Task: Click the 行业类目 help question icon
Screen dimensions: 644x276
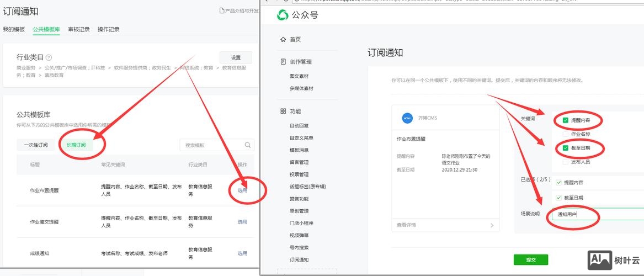Action: click(x=49, y=57)
